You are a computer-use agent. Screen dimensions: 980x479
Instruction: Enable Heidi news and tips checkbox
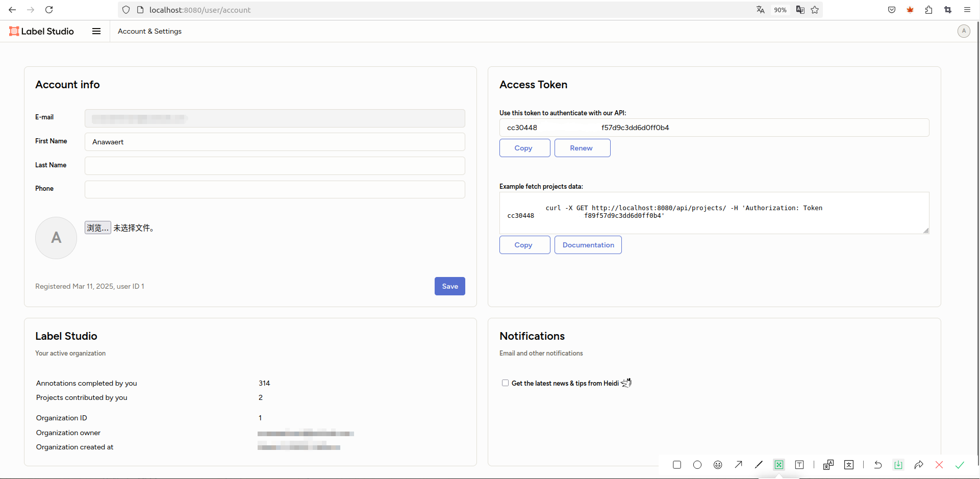pos(505,383)
